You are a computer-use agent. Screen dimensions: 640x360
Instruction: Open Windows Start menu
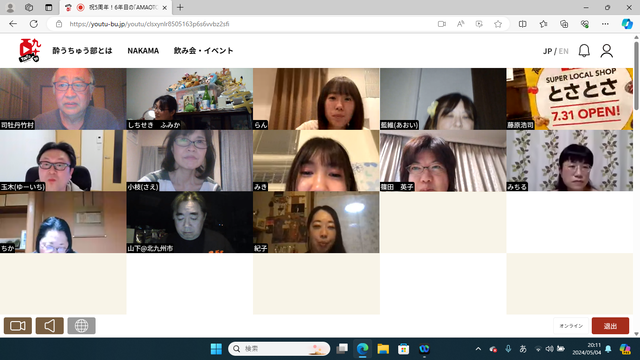tap(216, 349)
